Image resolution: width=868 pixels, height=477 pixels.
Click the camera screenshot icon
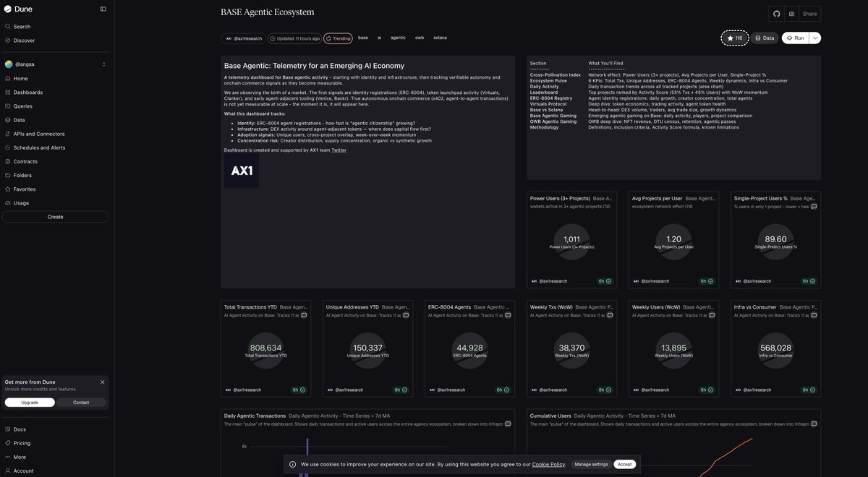point(792,14)
